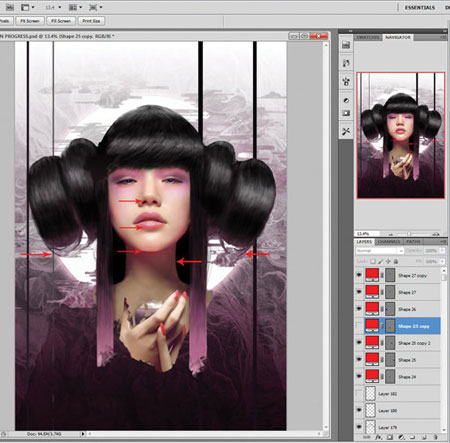This screenshot has width=450, height=443.
Task: Click the Print Size button
Action: click(91, 21)
